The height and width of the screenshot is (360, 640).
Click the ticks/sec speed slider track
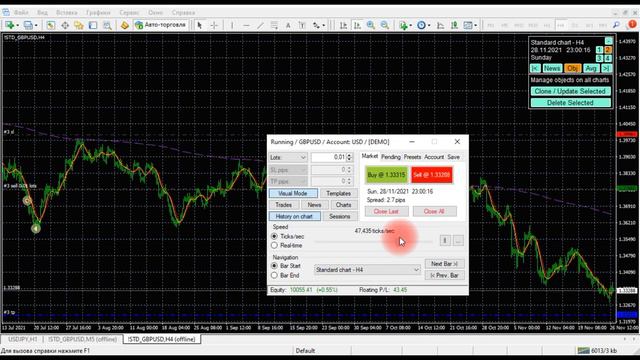(x=373, y=242)
